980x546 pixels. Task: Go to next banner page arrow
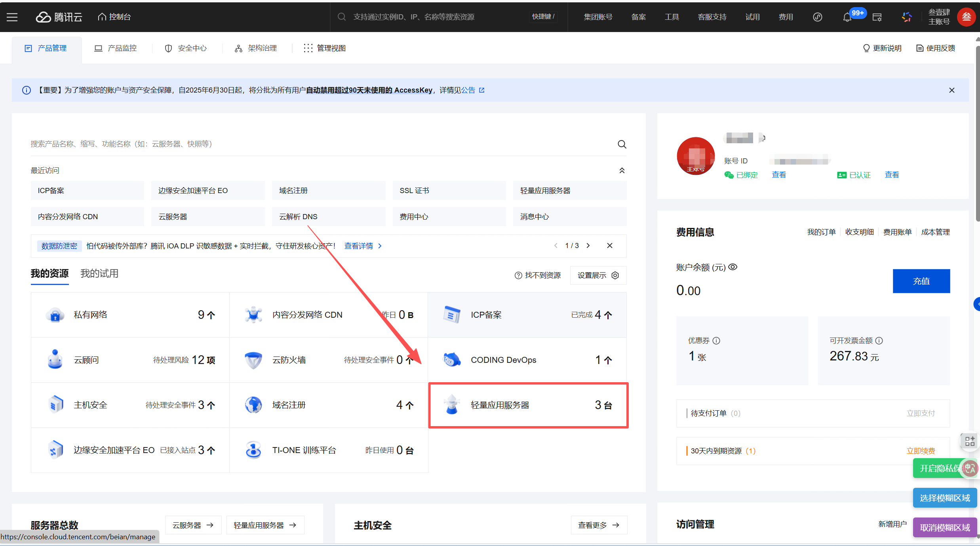click(x=588, y=246)
